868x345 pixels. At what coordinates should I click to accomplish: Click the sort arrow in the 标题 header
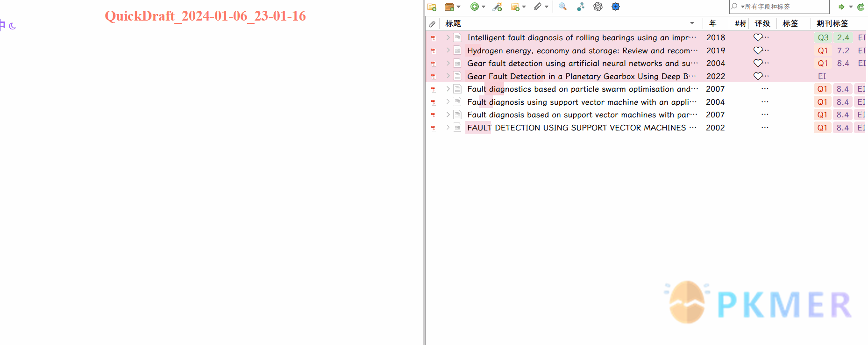[692, 23]
